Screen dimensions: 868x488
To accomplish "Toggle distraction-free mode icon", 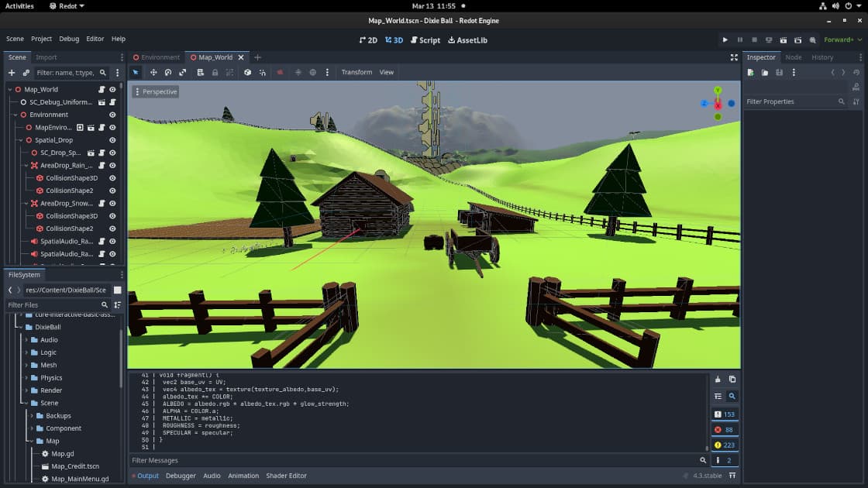I will tap(734, 57).
